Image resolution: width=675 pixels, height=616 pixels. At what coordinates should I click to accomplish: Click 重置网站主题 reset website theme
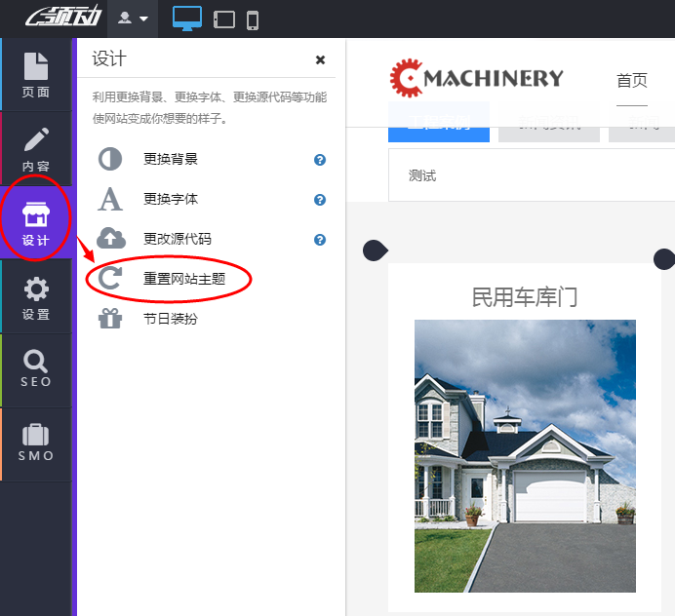point(183,280)
